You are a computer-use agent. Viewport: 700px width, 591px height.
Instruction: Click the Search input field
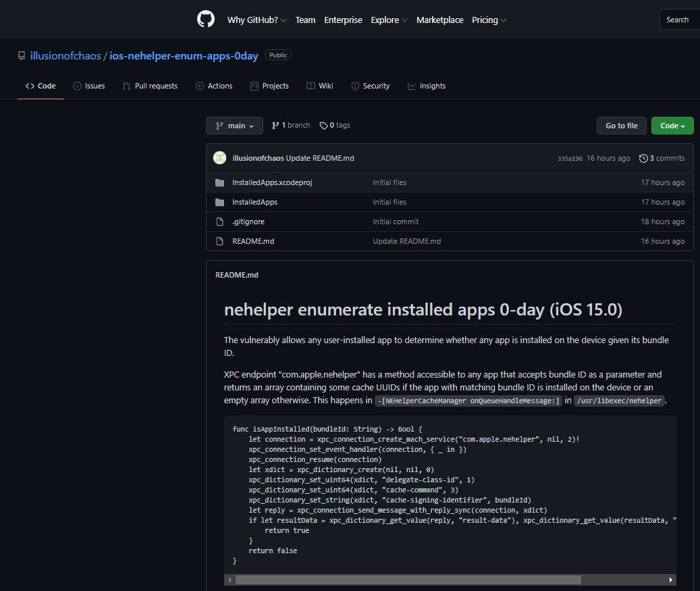(x=680, y=20)
